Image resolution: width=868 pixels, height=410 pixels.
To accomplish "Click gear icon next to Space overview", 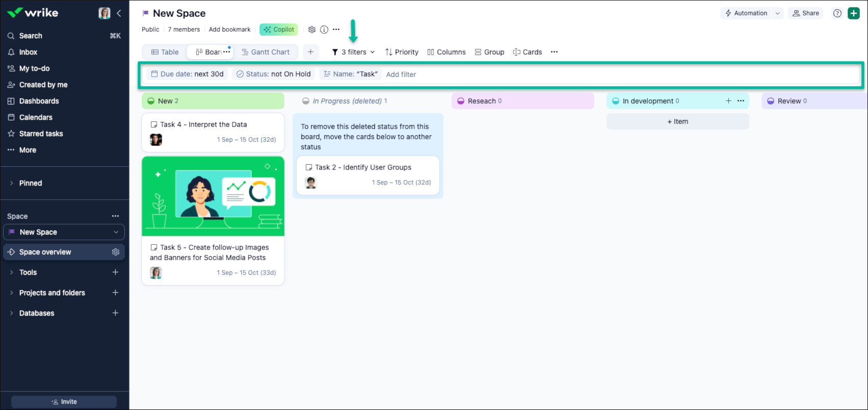I will [x=116, y=252].
